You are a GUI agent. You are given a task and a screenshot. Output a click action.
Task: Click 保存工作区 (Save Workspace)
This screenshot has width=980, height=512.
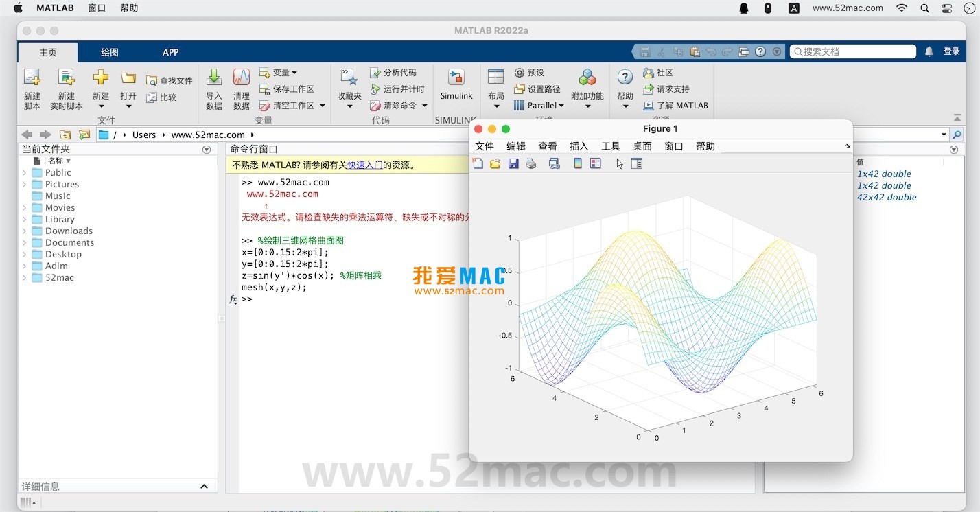click(287, 89)
